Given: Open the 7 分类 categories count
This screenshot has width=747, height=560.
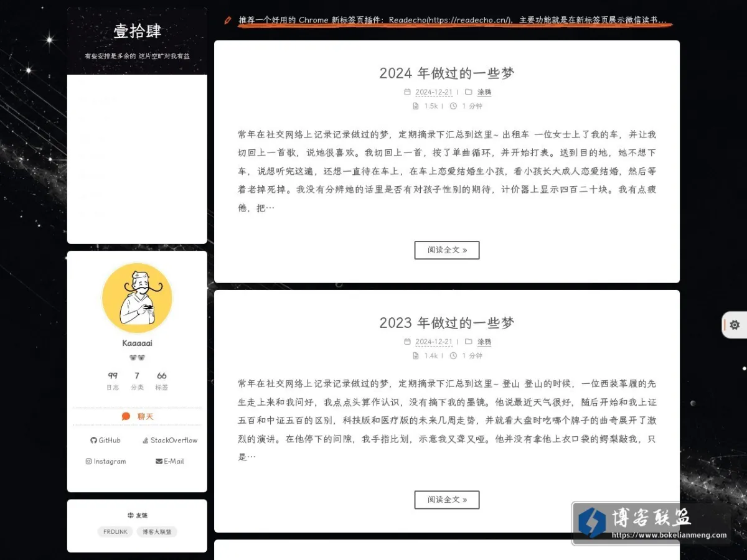Looking at the screenshot, I should click(x=137, y=381).
